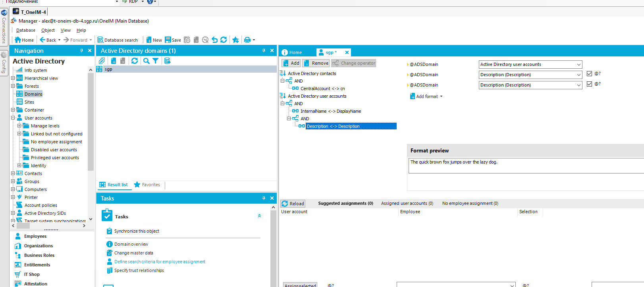Click the new-document icon in domains list toolbar

click(114, 61)
